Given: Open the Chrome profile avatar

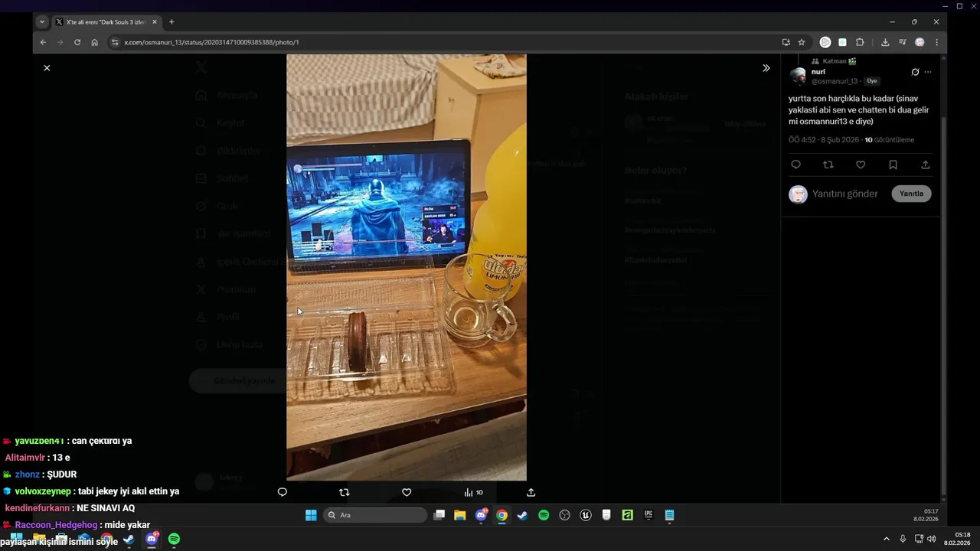Looking at the screenshot, I should coord(920,42).
